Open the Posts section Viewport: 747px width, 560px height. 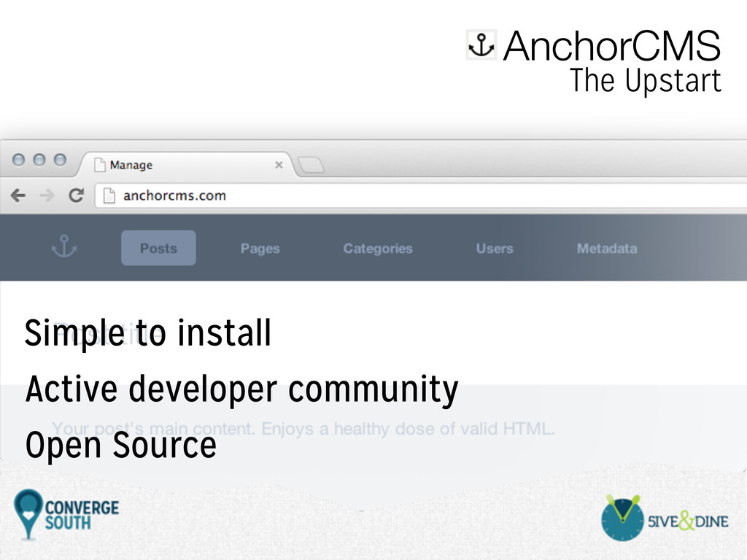coord(158,248)
